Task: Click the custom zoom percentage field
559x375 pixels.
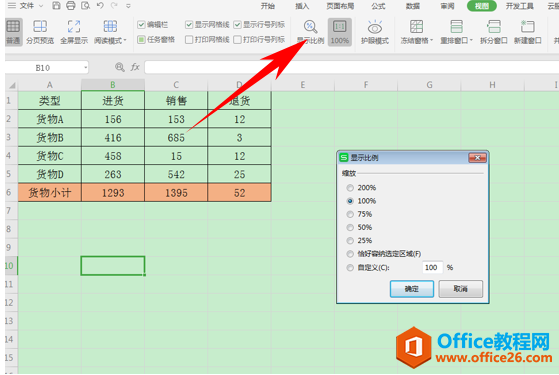Action: (432, 267)
